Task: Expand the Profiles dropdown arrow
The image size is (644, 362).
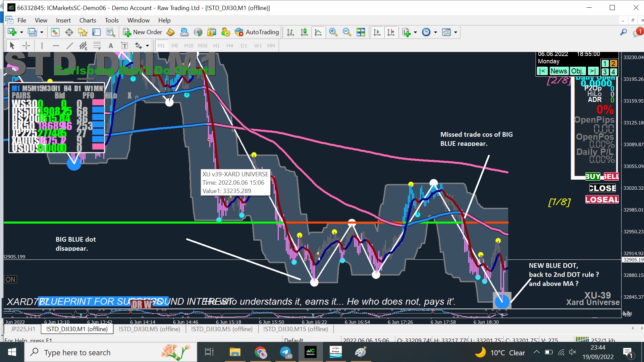Action: pos(42,32)
